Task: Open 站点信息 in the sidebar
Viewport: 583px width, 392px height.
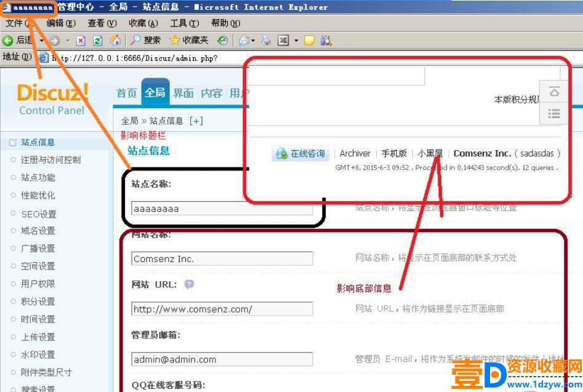Action: tap(38, 142)
